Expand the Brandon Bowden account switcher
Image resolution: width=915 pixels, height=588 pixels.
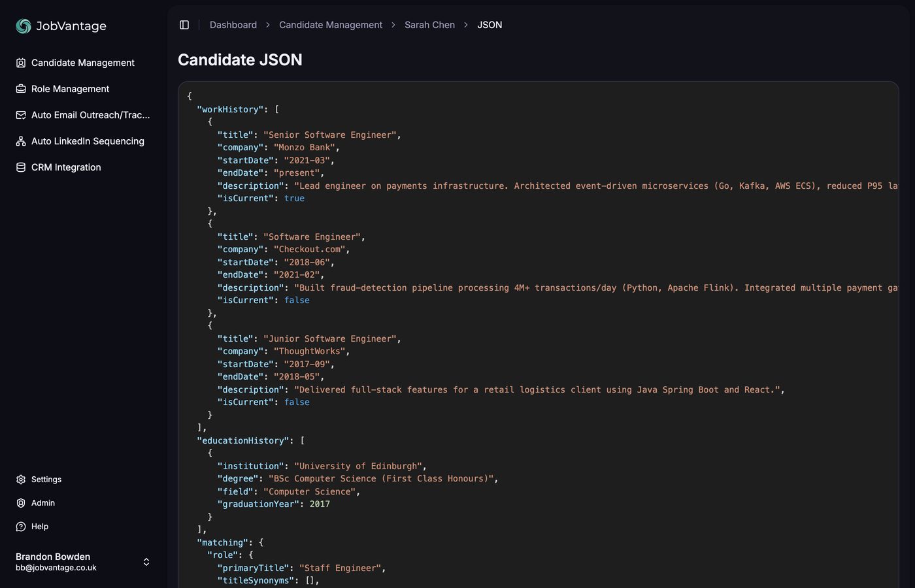tap(146, 562)
